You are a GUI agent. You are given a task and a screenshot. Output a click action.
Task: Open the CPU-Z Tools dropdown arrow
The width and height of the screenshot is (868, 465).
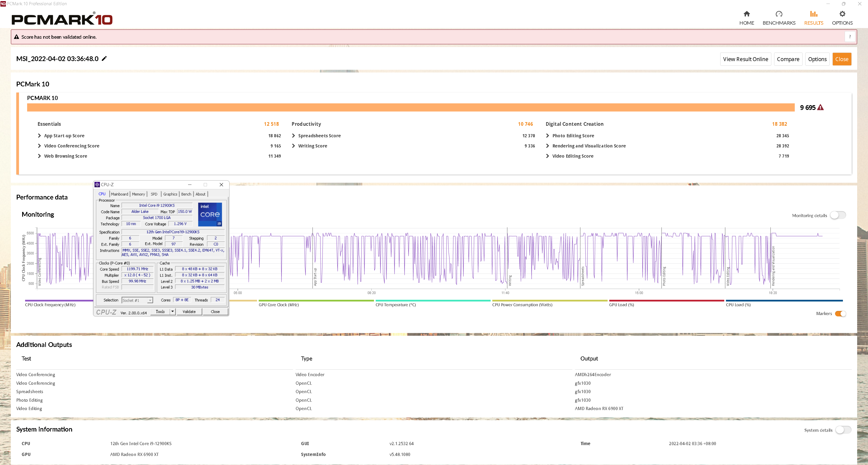172,312
